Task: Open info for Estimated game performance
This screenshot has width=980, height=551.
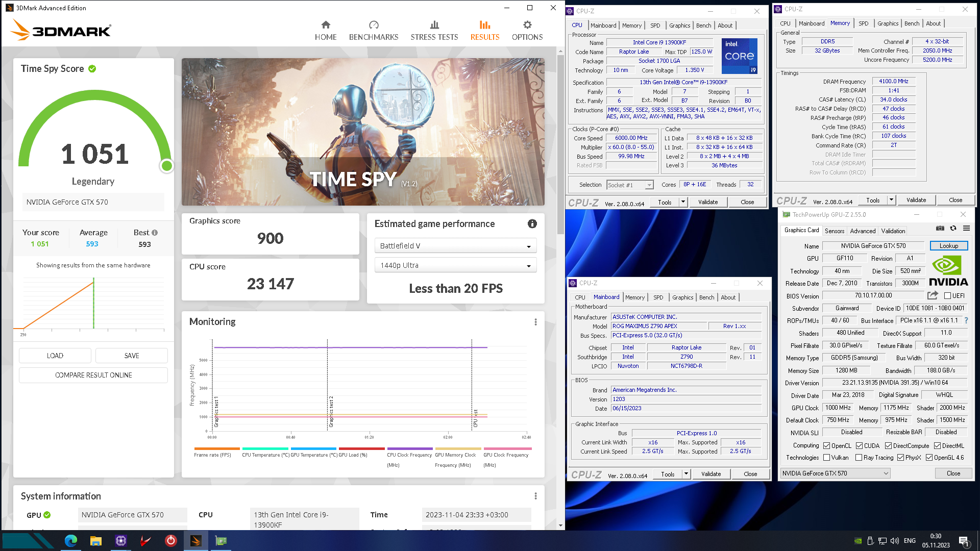Action: coord(532,224)
